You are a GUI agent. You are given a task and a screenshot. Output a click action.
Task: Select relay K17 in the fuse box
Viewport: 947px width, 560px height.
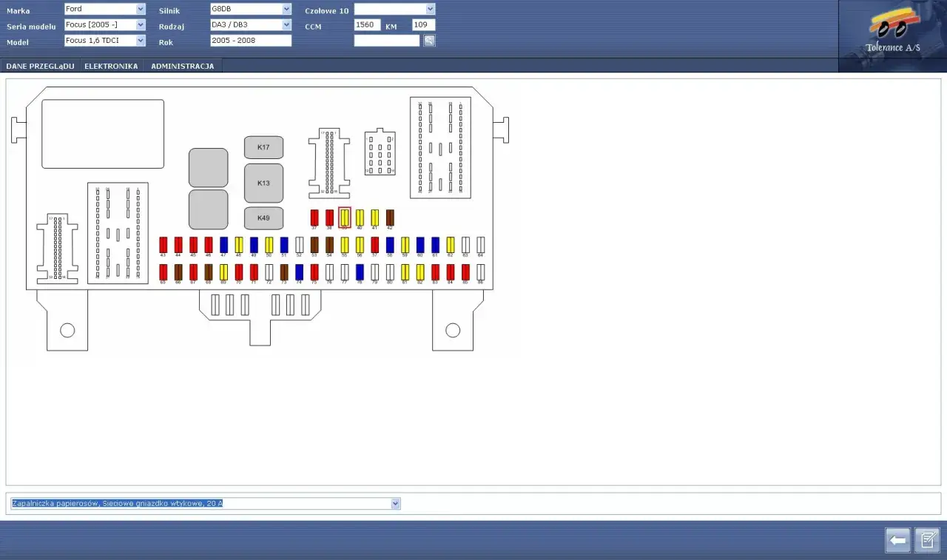tap(263, 147)
